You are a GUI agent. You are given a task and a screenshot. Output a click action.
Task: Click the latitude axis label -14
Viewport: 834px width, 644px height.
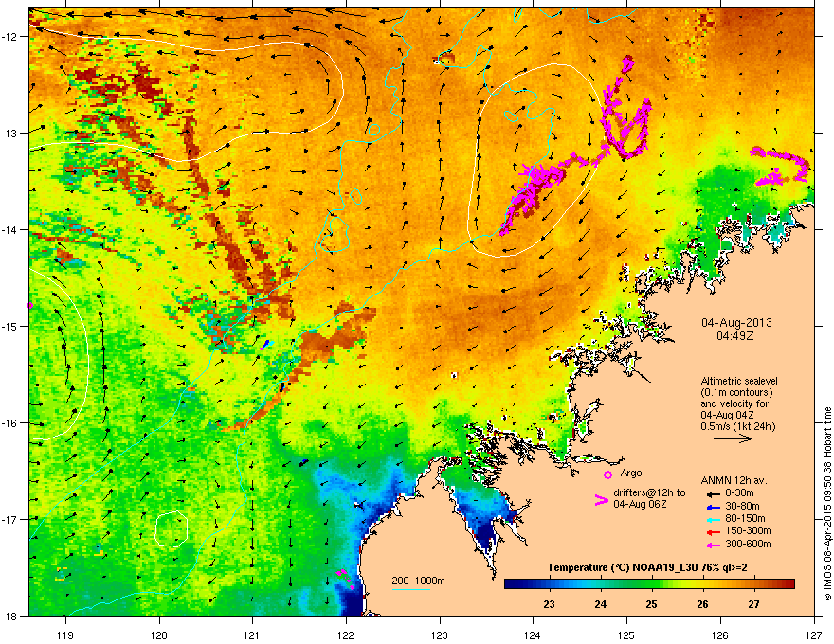coord(10,229)
